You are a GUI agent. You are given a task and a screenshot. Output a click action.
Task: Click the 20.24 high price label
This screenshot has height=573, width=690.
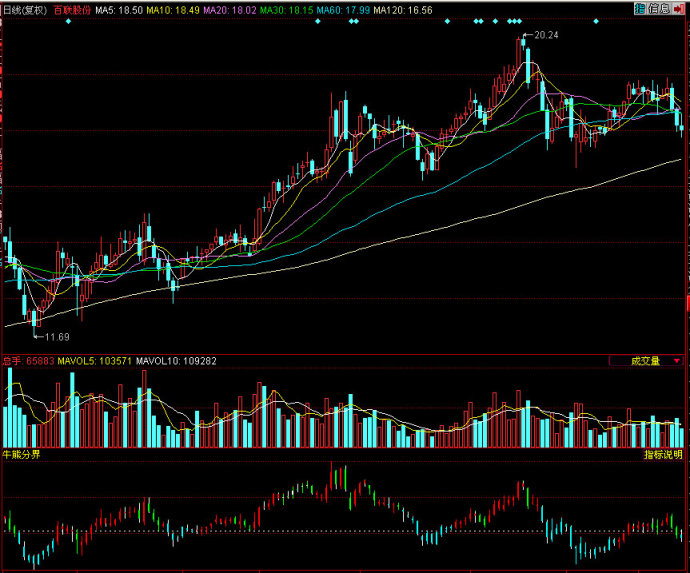click(x=546, y=35)
